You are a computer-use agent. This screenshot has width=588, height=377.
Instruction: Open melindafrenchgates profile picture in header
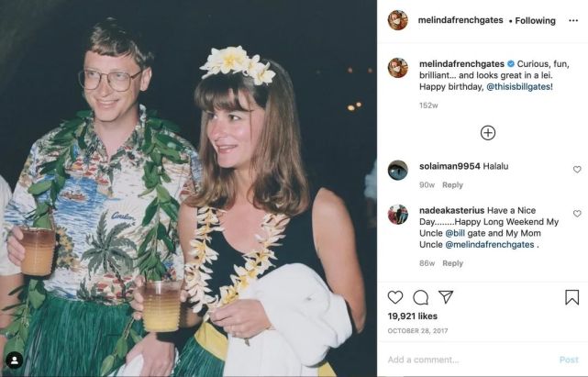point(397,20)
